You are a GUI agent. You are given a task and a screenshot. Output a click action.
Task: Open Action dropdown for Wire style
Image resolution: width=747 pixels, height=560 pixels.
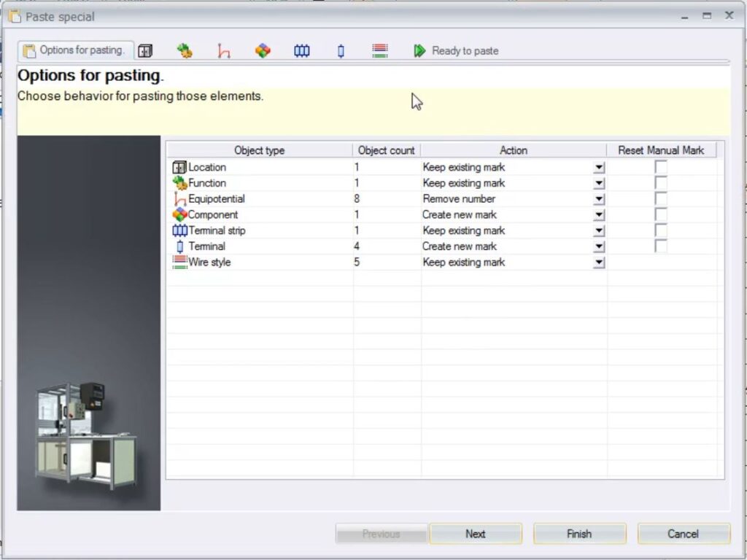click(x=600, y=262)
